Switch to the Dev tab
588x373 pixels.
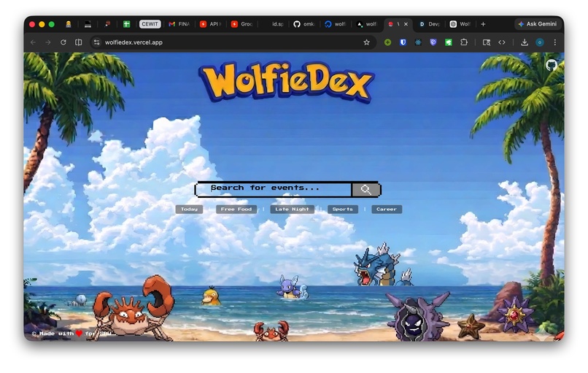tap(430, 24)
